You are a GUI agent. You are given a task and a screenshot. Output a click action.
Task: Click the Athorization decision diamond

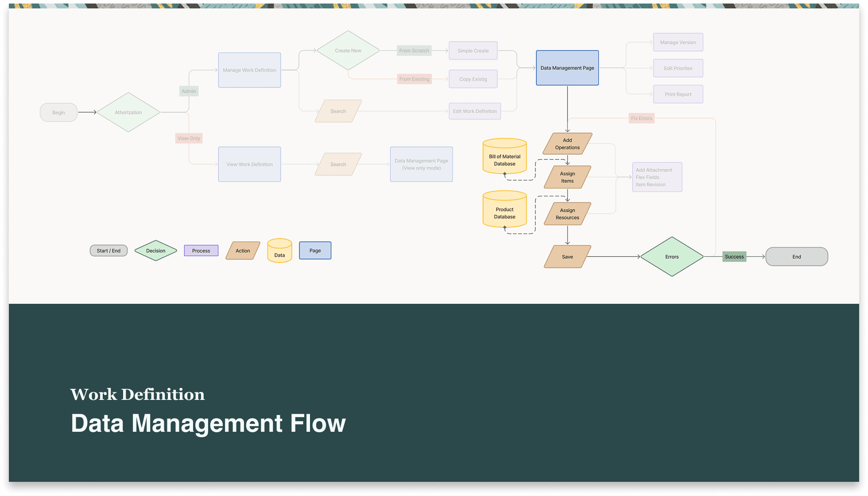(x=128, y=112)
